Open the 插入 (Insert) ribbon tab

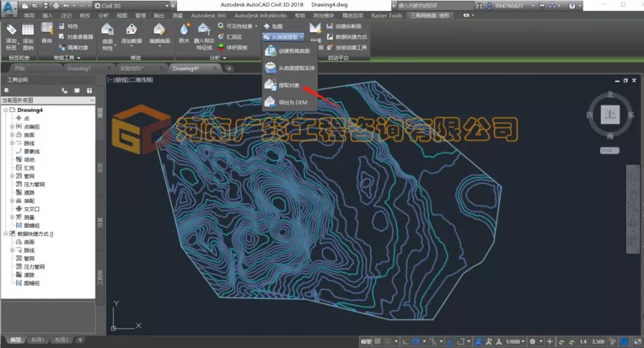48,15
